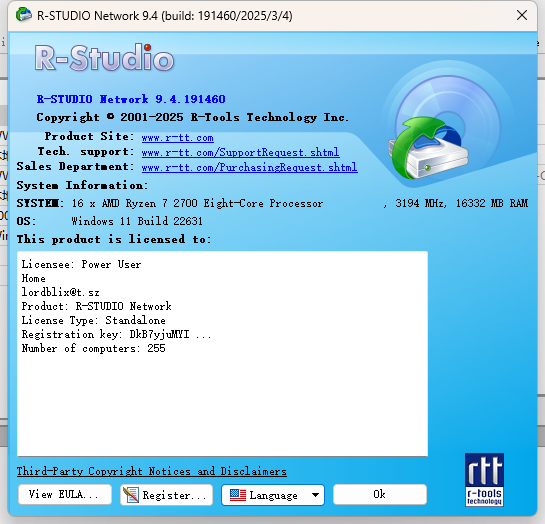Viewport: 545px width, 524px height.
Task: Click the Register... button
Action: (x=166, y=495)
